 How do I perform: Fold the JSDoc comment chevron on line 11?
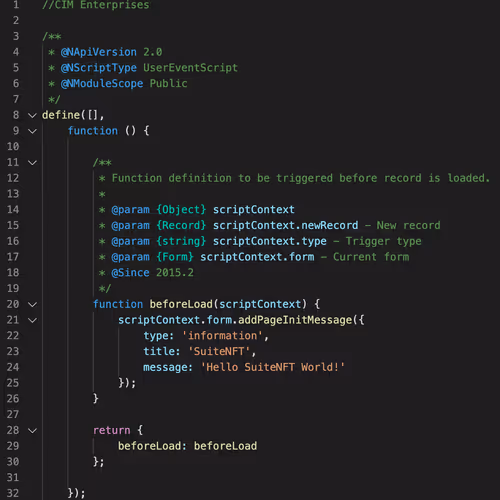[32, 163]
